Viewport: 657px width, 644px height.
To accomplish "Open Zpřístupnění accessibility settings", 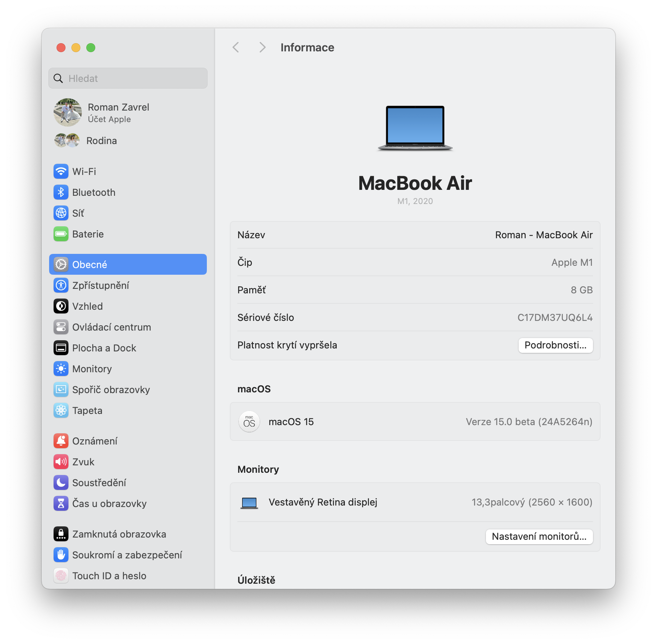I will coord(101,285).
